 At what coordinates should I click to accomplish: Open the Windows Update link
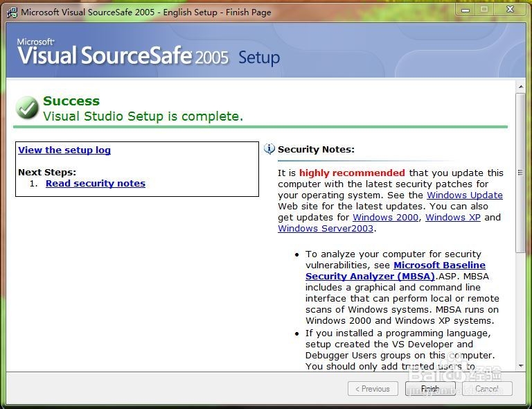[x=465, y=195]
